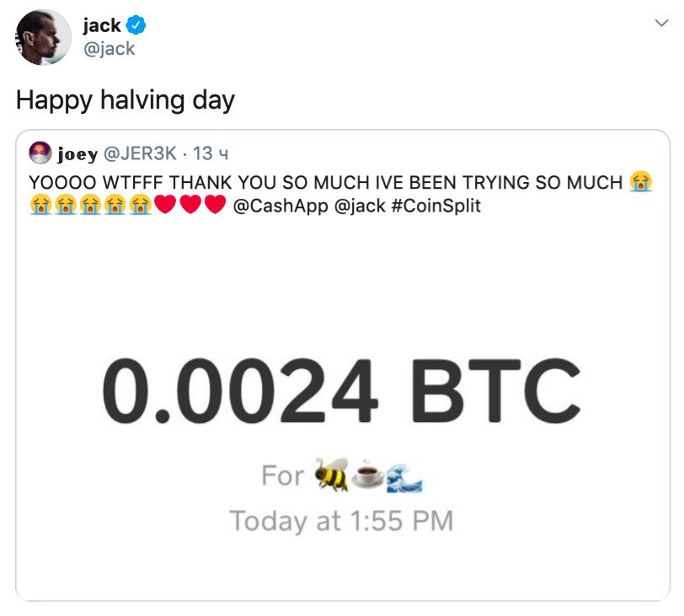Click the @jack handle under the author name
Screen dimensions: 684x616
click(109, 49)
